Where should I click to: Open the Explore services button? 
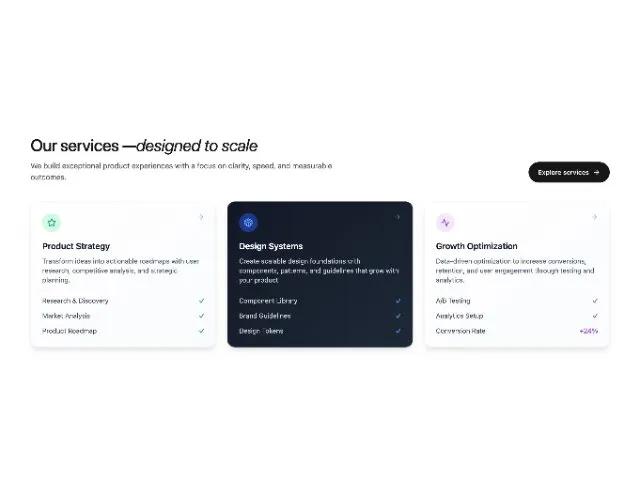coord(569,172)
